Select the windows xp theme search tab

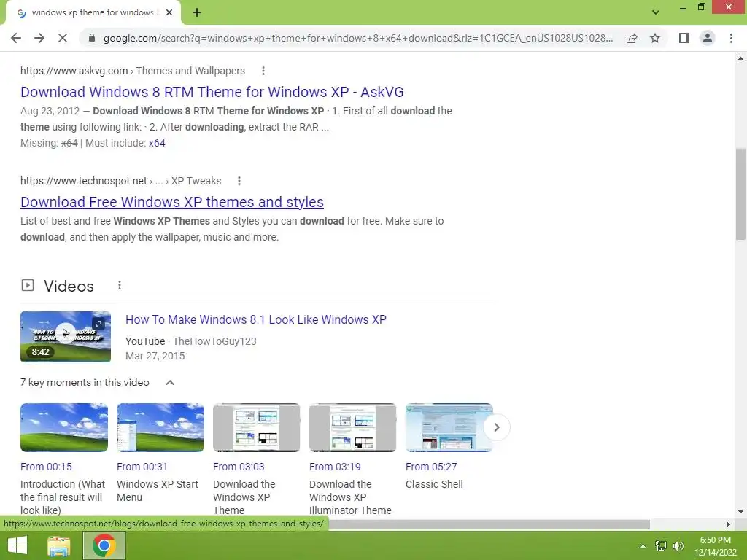pyautogui.click(x=93, y=13)
